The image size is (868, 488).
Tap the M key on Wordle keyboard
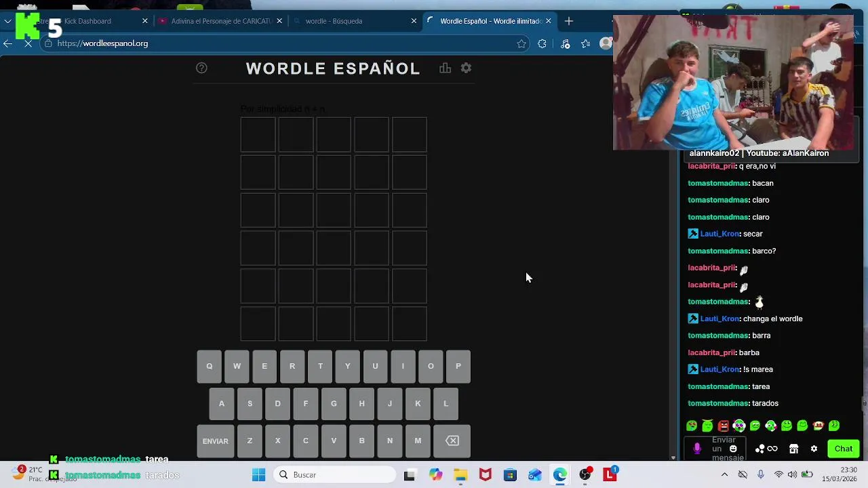(x=418, y=441)
